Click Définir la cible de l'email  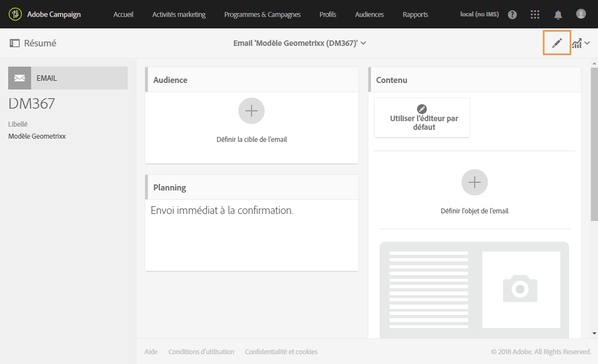tap(252, 139)
